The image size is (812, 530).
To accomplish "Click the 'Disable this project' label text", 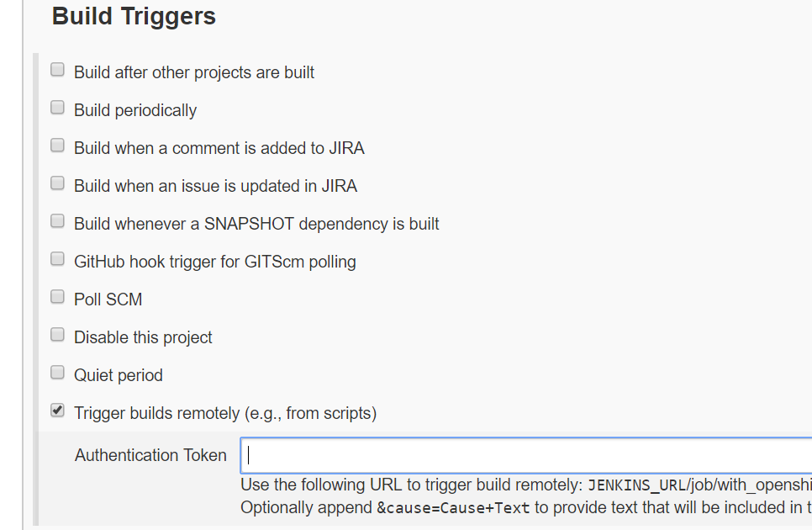I will point(142,337).
